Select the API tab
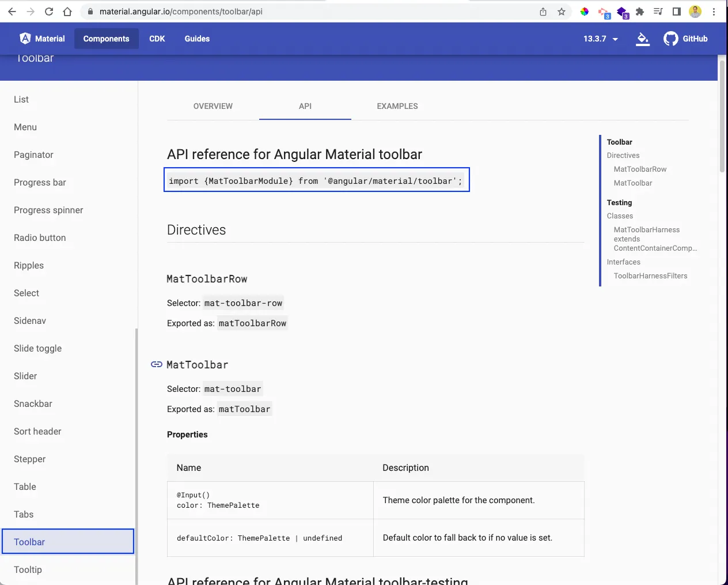Screen dimensions: 728x585 point(305,106)
